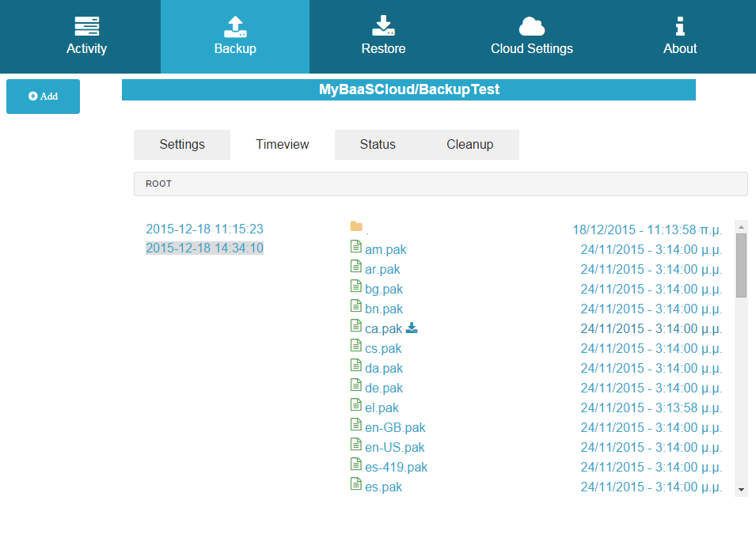Image resolution: width=756 pixels, height=542 pixels.
Task: Open the en-GB.pak file link
Action: (394, 426)
